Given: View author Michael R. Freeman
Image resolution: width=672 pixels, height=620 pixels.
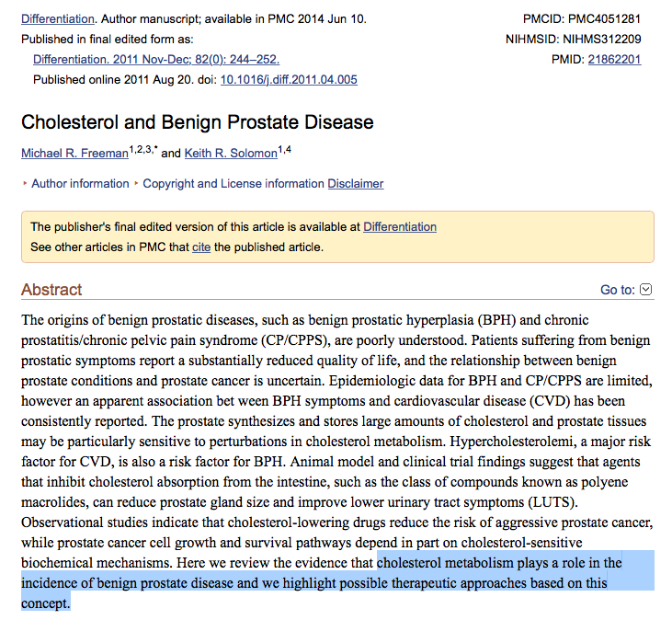Looking at the screenshot, I should (x=75, y=153).
